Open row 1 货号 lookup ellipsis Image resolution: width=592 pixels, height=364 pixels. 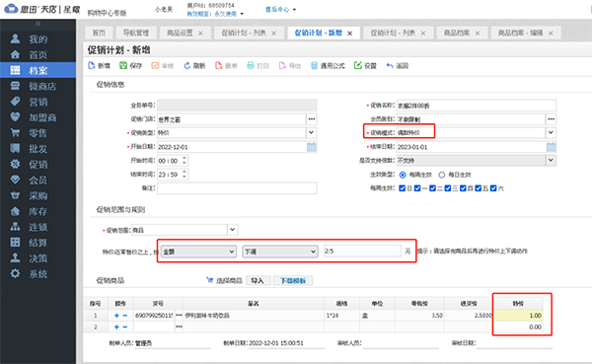point(179,316)
